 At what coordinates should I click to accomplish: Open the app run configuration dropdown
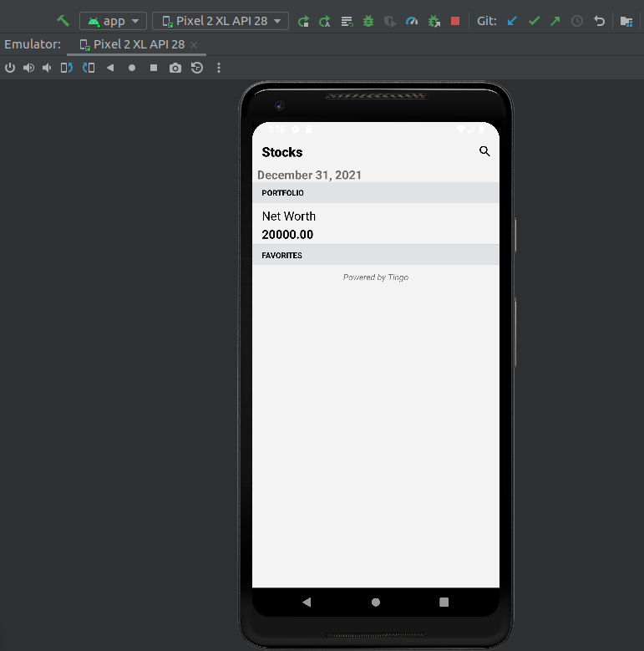coord(113,21)
